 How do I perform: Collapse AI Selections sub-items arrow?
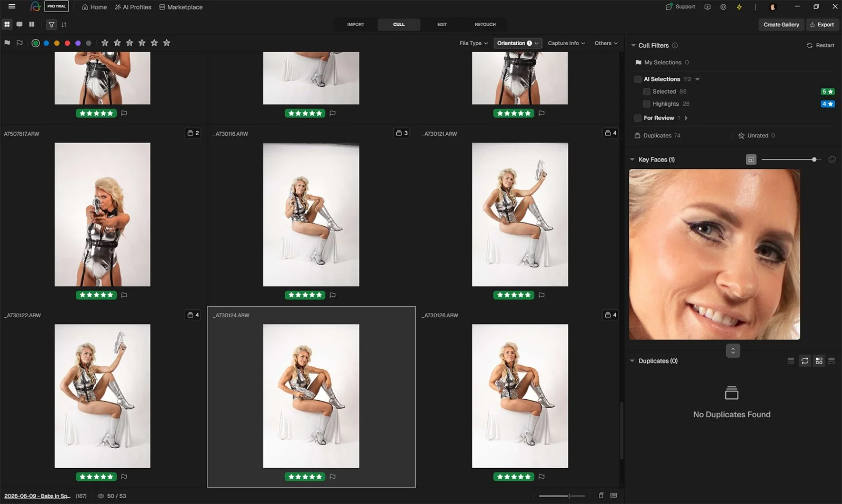click(x=697, y=79)
